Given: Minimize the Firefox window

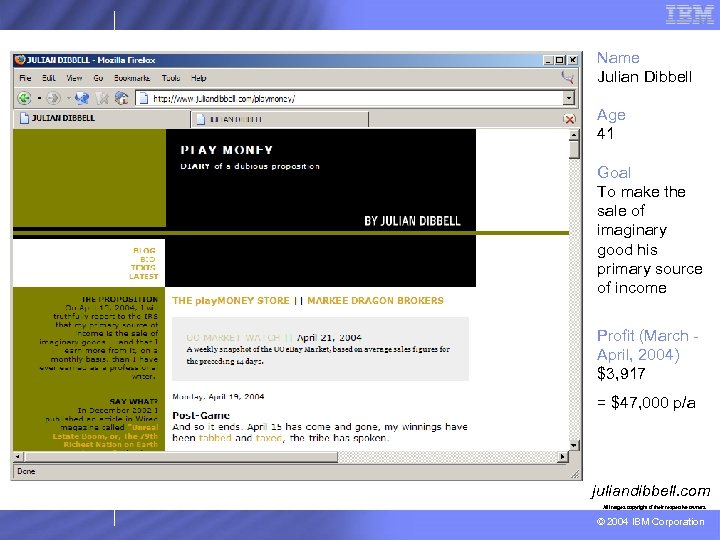Looking at the screenshot, I should (x=548, y=60).
